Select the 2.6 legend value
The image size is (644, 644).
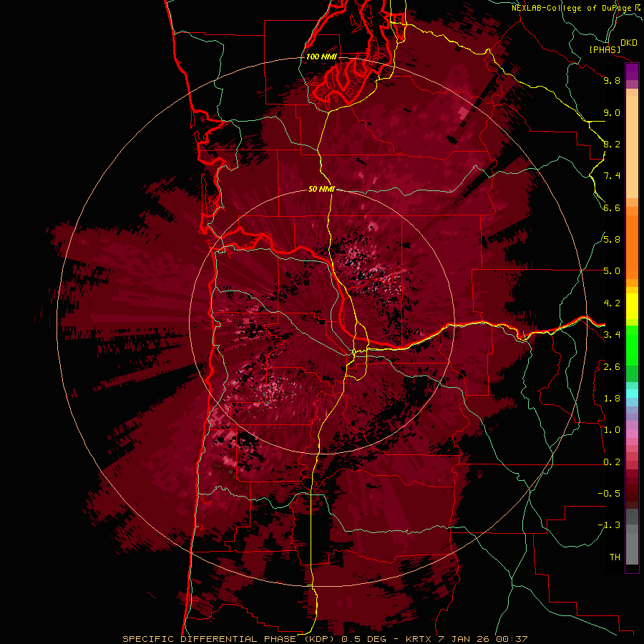point(612,367)
